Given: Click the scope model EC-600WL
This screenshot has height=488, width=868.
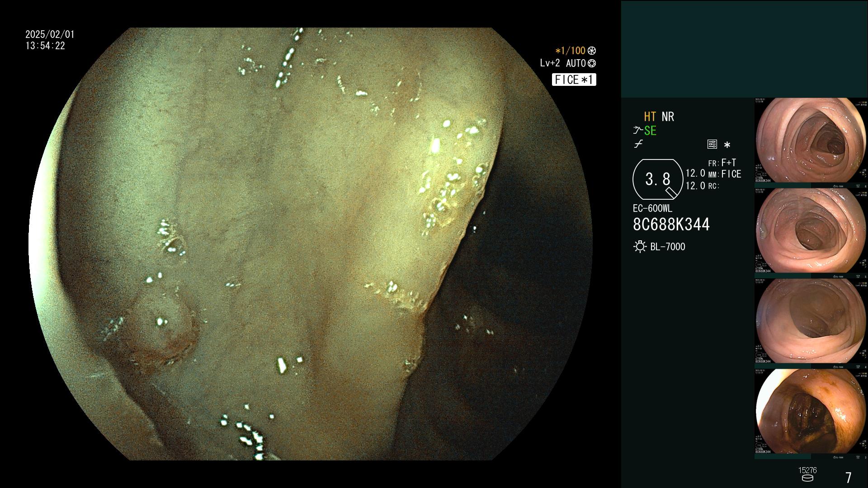Looking at the screenshot, I should (x=652, y=208).
